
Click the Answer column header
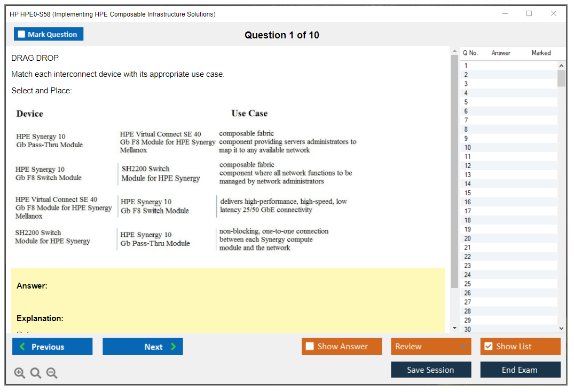click(x=500, y=53)
